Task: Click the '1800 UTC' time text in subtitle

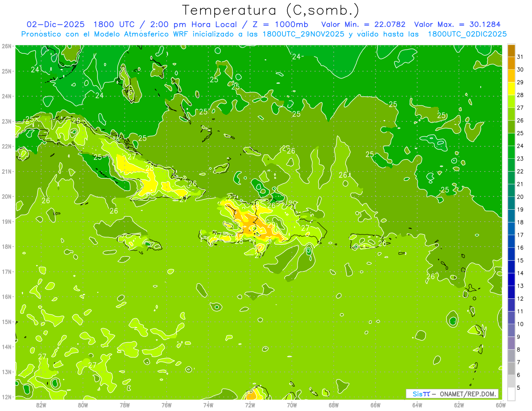Action: [115, 24]
